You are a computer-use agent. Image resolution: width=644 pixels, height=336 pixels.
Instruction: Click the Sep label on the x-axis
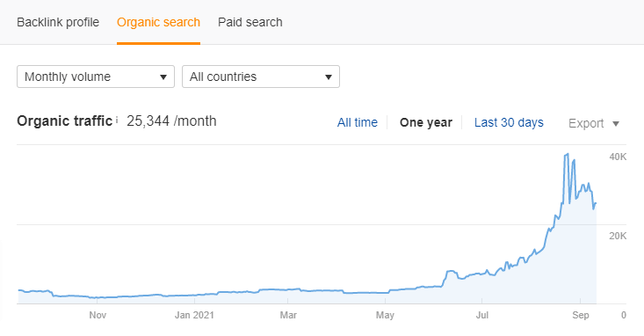click(581, 315)
